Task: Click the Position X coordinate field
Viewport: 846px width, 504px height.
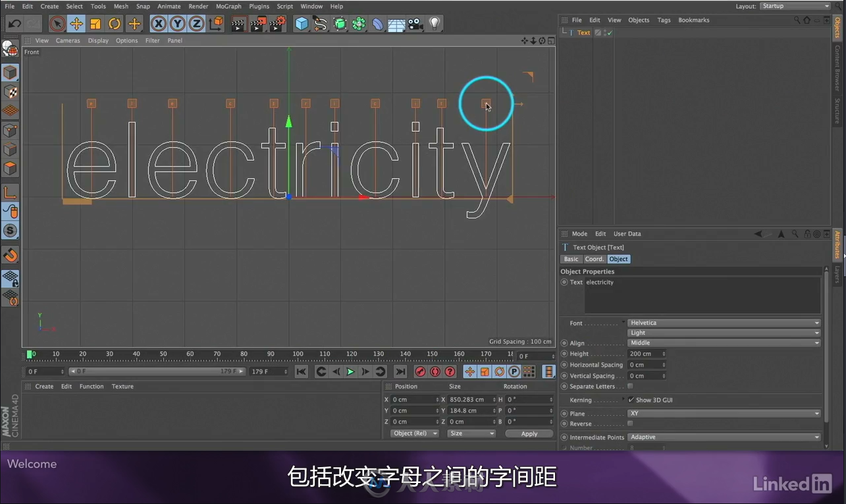Action: pos(414,399)
